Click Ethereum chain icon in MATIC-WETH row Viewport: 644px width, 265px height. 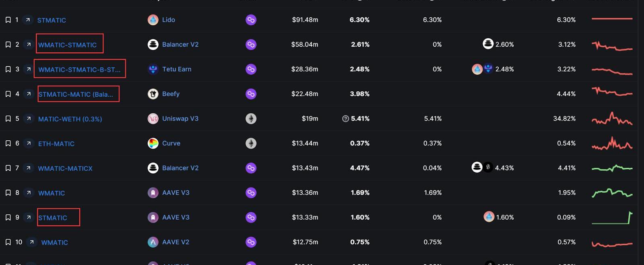pyautogui.click(x=251, y=119)
